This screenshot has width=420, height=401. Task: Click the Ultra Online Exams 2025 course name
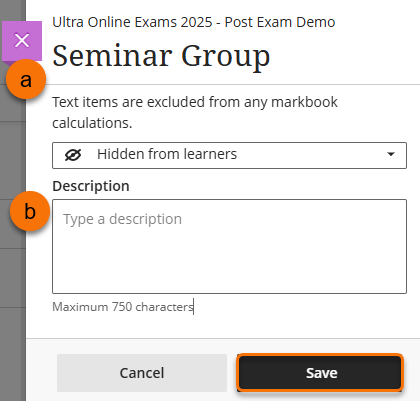click(194, 22)
